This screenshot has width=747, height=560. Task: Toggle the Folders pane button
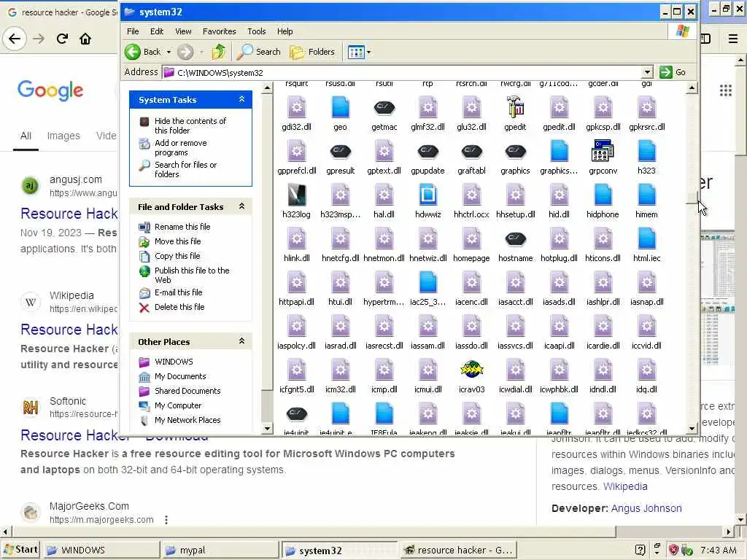tap(312, 52)
